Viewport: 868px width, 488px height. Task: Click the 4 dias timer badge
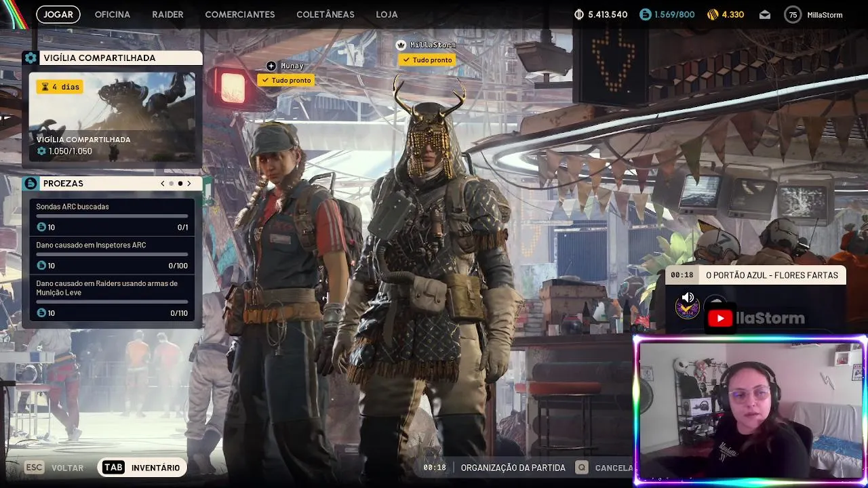[x=60, y=87]
